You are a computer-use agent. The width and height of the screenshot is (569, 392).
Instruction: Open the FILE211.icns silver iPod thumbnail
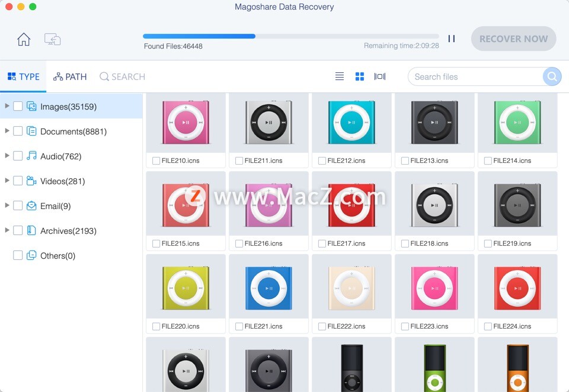pyautogui.click(x=268, y=123)
